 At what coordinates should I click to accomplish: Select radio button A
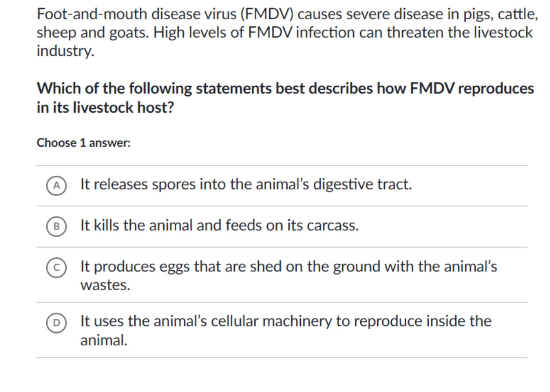click(x=56, y=186)
